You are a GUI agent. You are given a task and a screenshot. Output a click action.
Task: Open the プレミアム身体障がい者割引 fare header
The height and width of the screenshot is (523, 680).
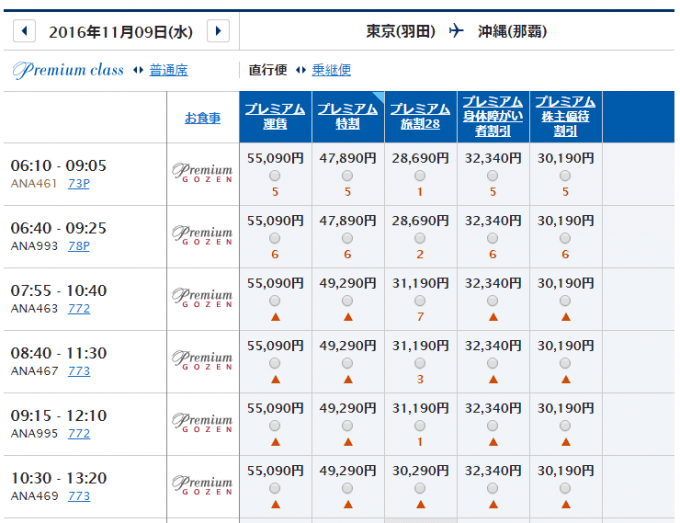pyautogui.click(x=493, y=116)
